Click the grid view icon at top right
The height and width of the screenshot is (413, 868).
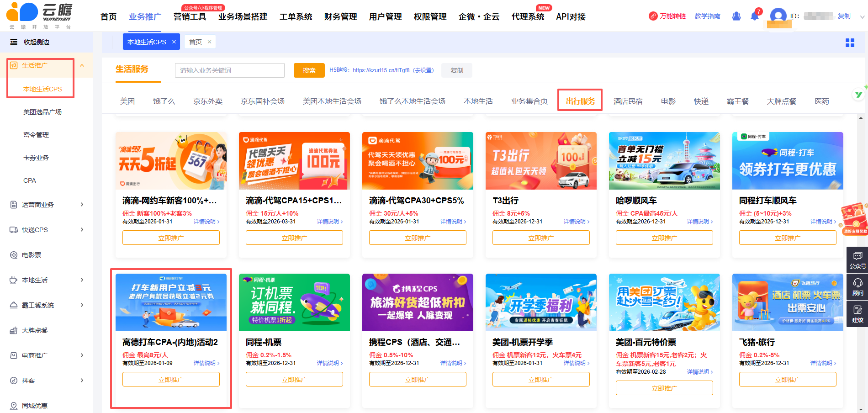click(850, 42)
